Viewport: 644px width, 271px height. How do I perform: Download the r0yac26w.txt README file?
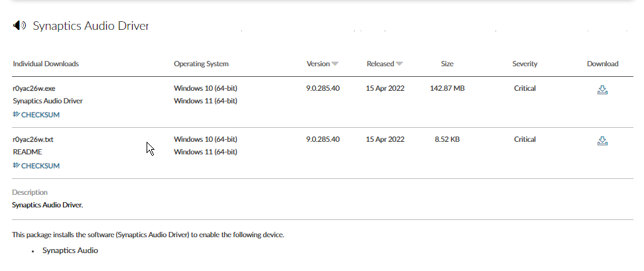tap(602, 141)
